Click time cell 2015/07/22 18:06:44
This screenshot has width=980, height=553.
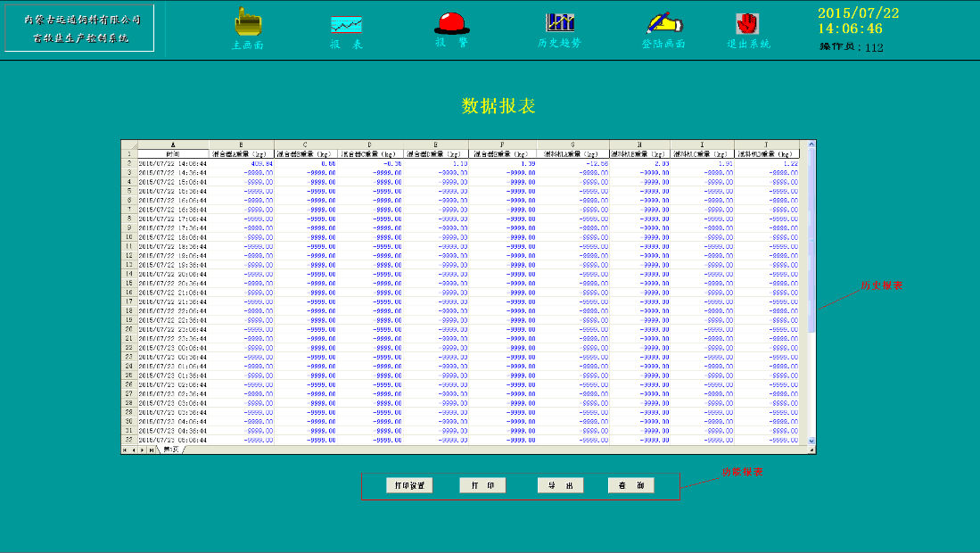[x=173, y=237]
